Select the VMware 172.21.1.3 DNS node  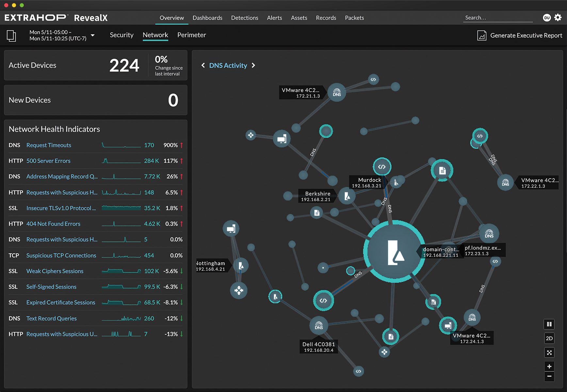tap(337, 92)
